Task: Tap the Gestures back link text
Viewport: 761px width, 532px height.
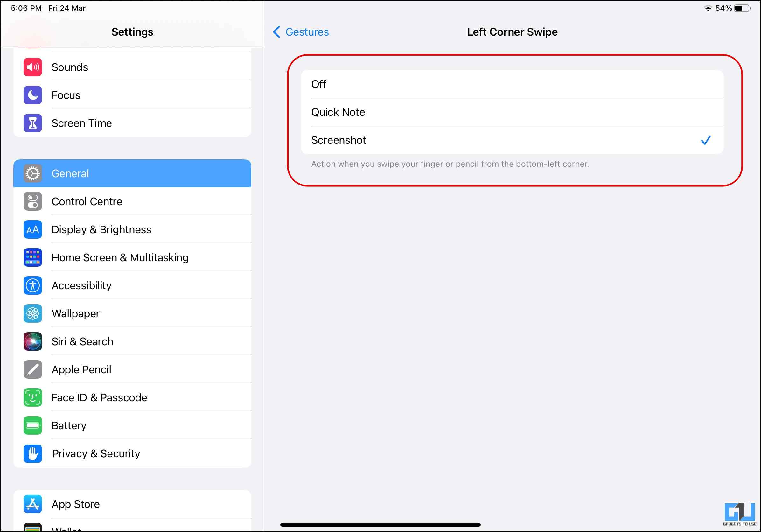Action: (x=307, y=32)
